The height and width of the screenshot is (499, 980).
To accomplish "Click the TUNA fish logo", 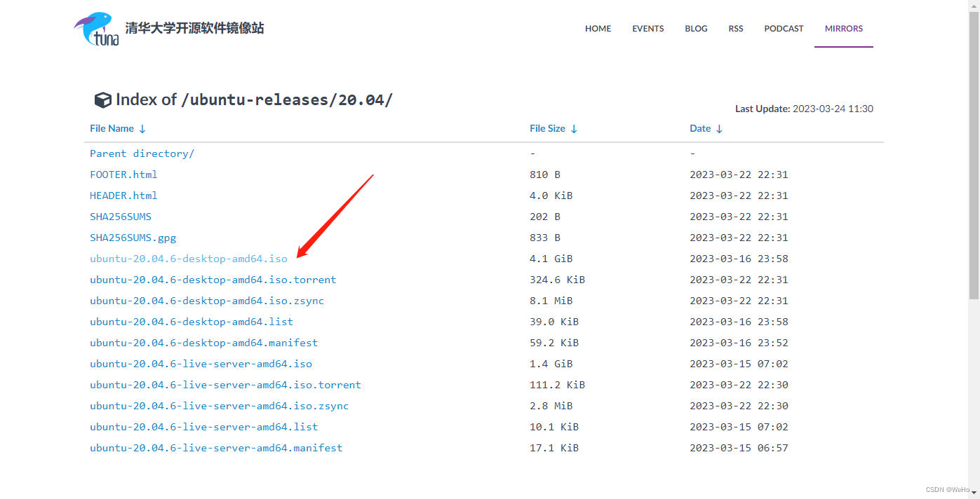I will [x=97, y=29].
